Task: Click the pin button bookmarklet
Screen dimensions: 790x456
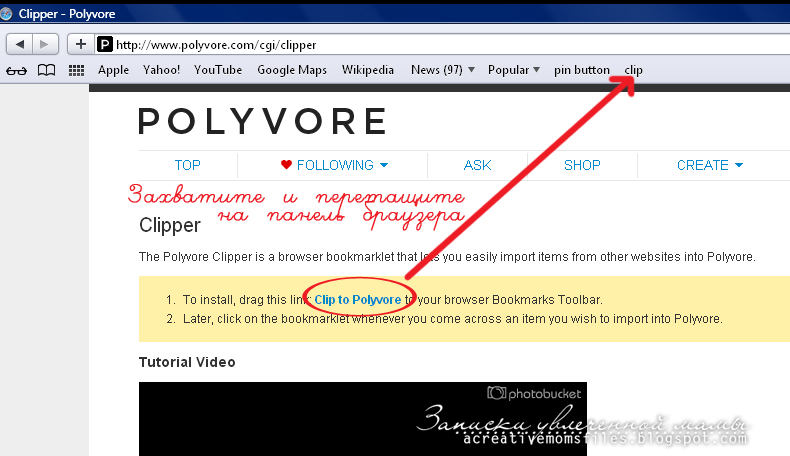Action: tap(582, 70)
